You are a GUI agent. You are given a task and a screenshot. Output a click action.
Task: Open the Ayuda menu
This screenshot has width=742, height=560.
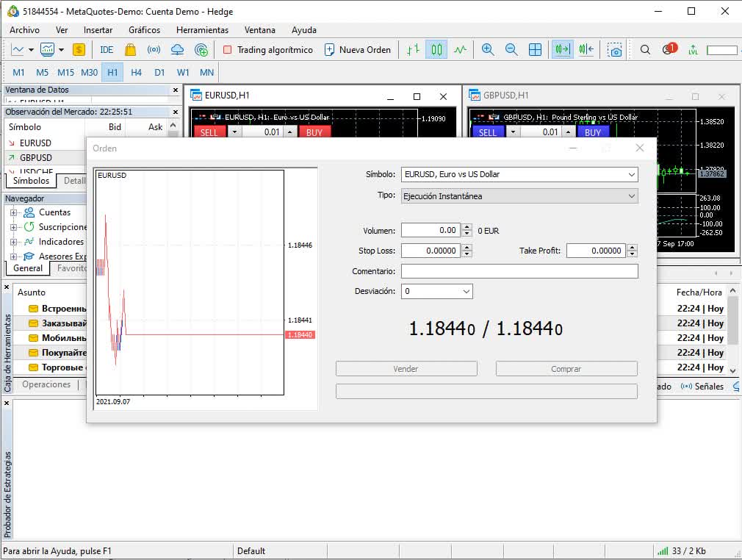(304, 30)
